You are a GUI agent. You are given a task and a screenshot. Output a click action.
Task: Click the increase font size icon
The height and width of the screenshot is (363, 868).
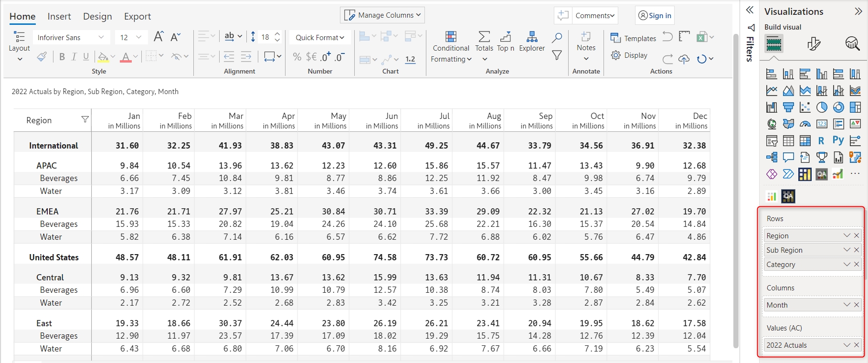[159, 37]
